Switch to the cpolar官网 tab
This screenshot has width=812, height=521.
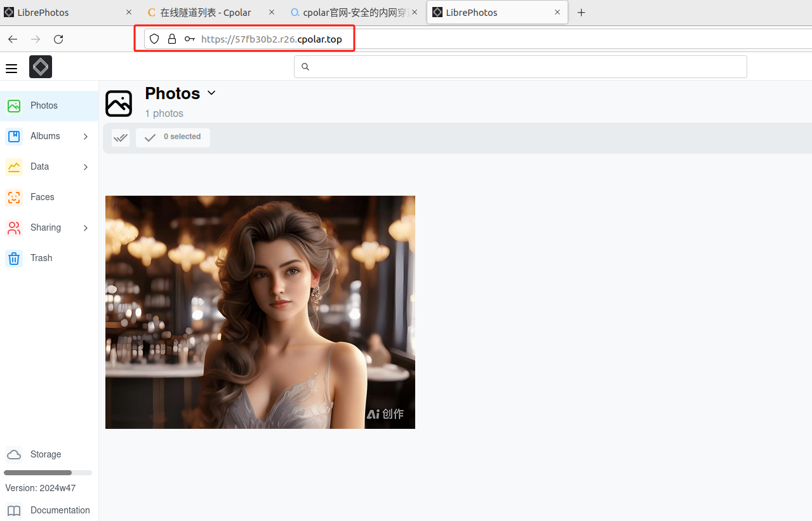(x=354, y=13)
